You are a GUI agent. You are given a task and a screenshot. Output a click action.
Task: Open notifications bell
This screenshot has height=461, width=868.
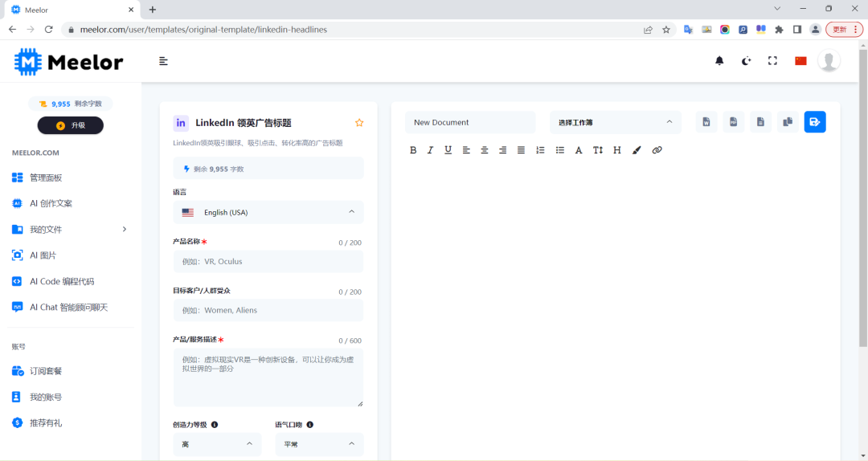tap(719, 61)
